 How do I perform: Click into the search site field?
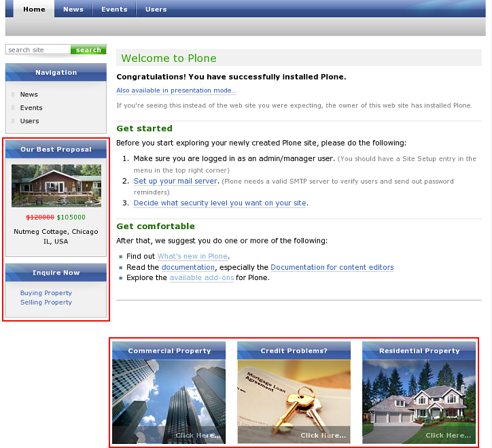[x=38, y=50]
